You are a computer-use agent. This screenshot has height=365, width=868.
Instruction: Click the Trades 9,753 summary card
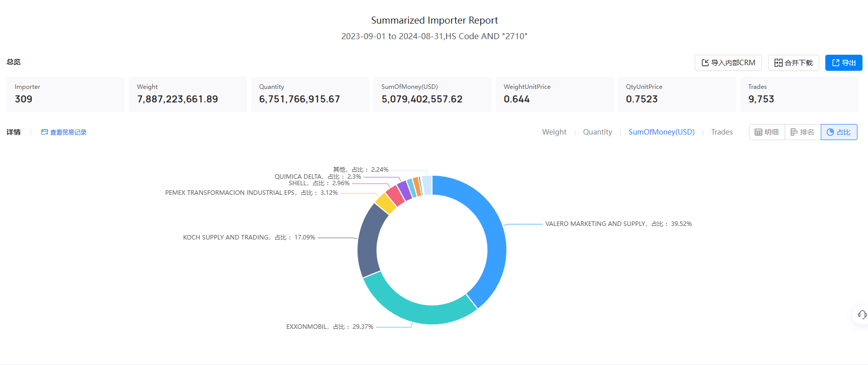click(x=799, y=94)
